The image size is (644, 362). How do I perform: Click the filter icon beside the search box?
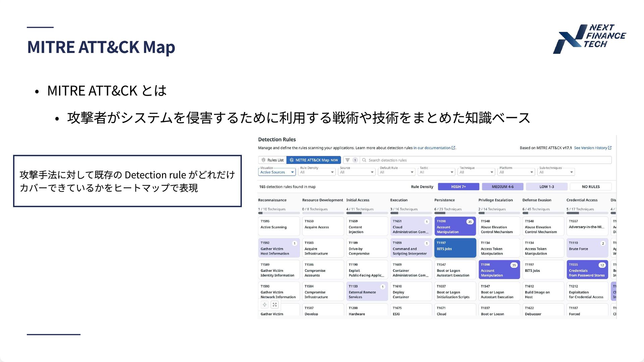348,160
